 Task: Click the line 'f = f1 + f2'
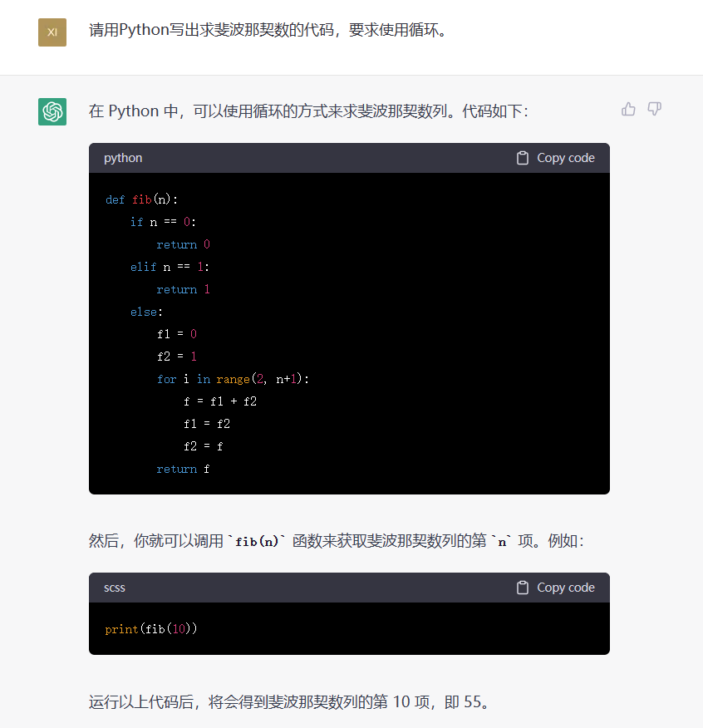click(x=220, y=401)
